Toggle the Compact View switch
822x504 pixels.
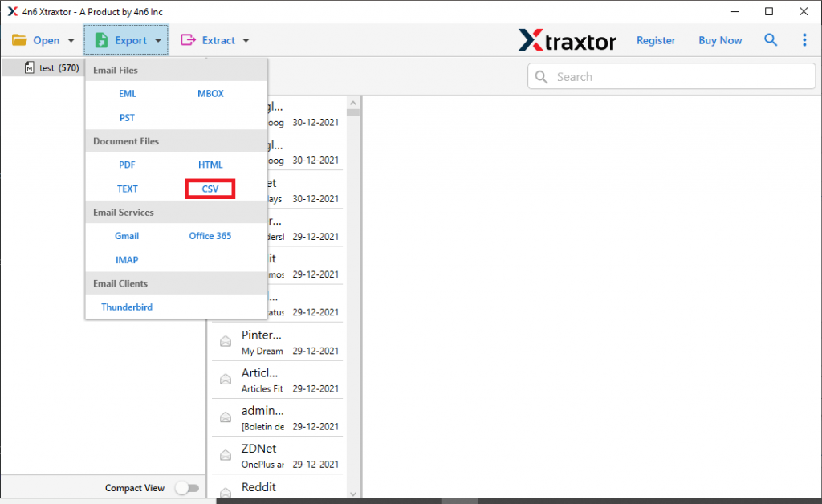(x=188, y=487)
